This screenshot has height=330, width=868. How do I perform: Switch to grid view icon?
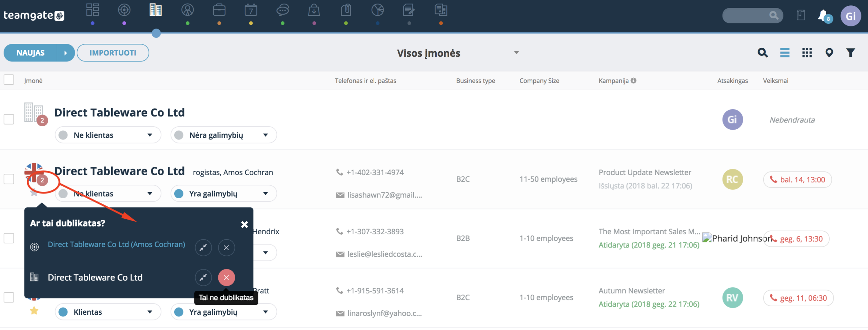(807, 53)
